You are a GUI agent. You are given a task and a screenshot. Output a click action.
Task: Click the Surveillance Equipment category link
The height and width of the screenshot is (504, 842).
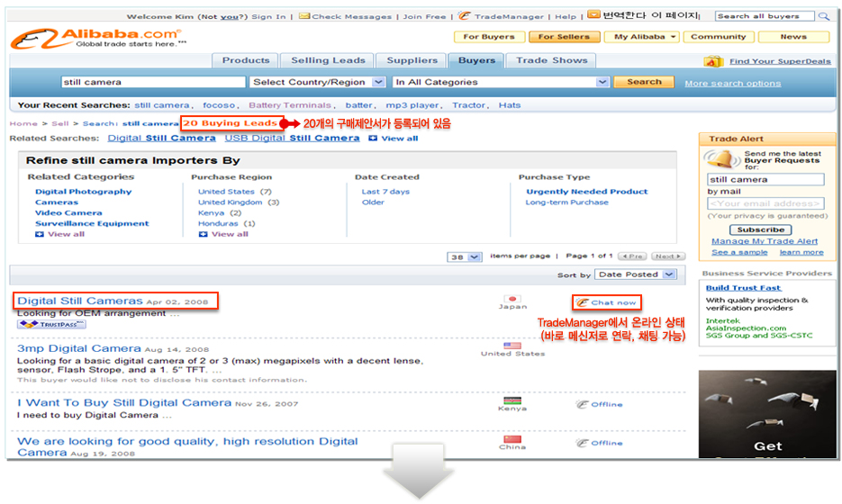click(92, 223)
